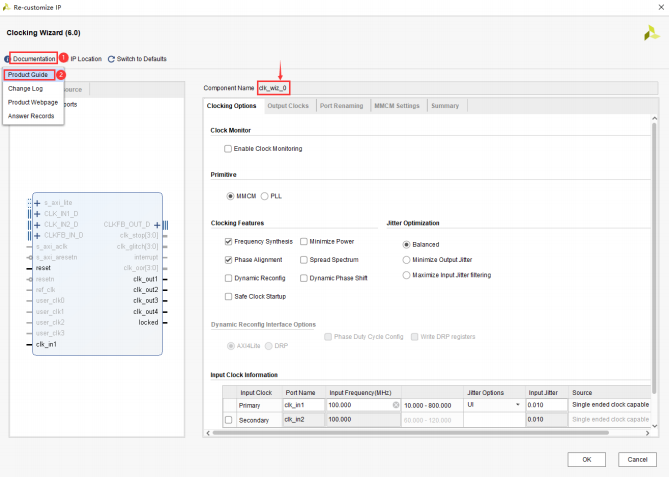Enable Minimize Power checkbox
The height and width of the screenshot is (480, 670).
[304, 241]
